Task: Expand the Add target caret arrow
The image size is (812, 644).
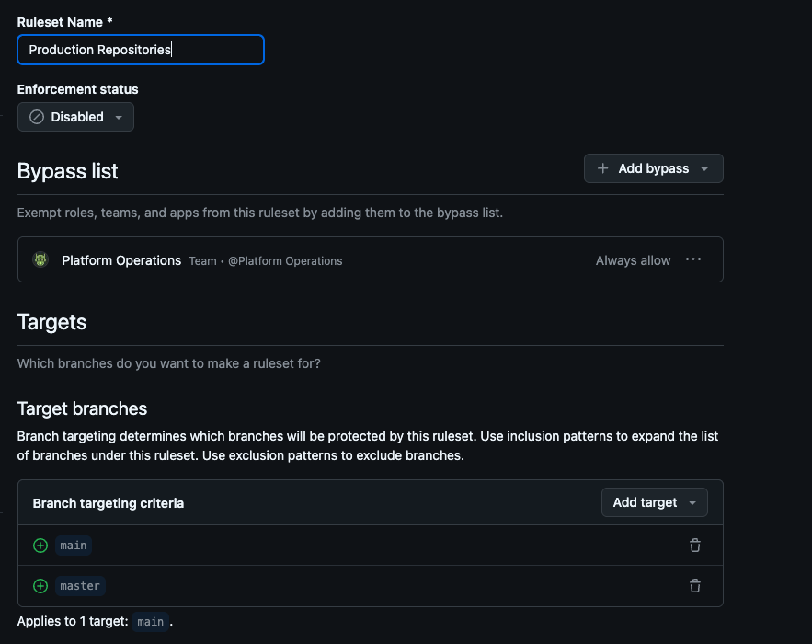Action: point(692,503)
